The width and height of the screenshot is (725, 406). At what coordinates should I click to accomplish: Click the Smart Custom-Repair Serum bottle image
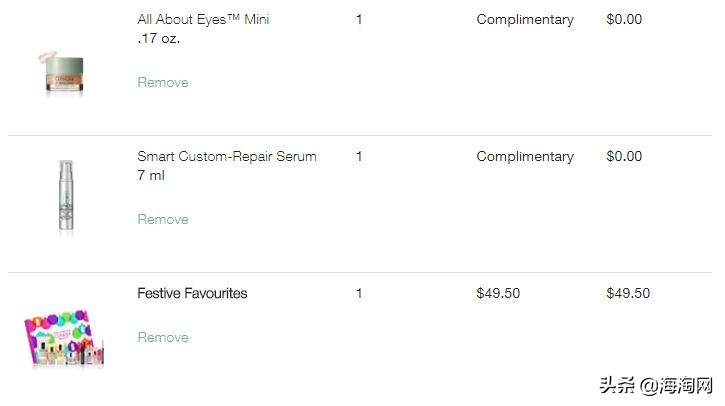pos(66,197)
